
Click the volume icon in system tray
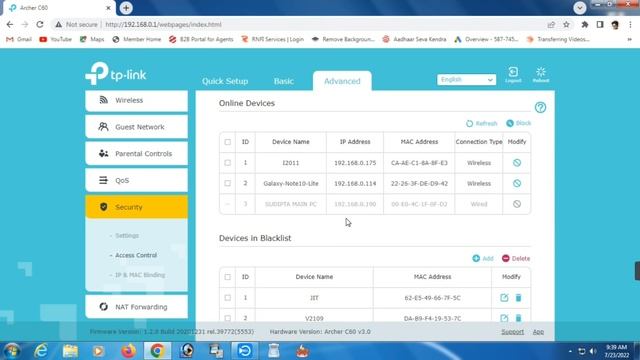[x=593, y=351]
